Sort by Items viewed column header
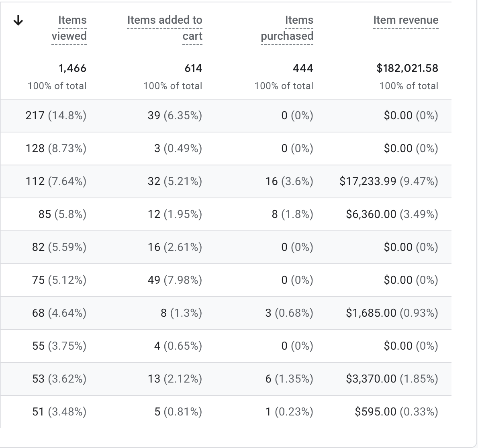 (x=69, y=28)
